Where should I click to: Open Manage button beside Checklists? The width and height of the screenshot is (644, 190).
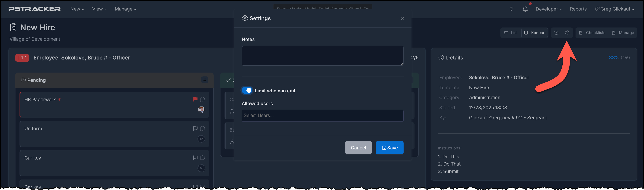click(623, 33)
